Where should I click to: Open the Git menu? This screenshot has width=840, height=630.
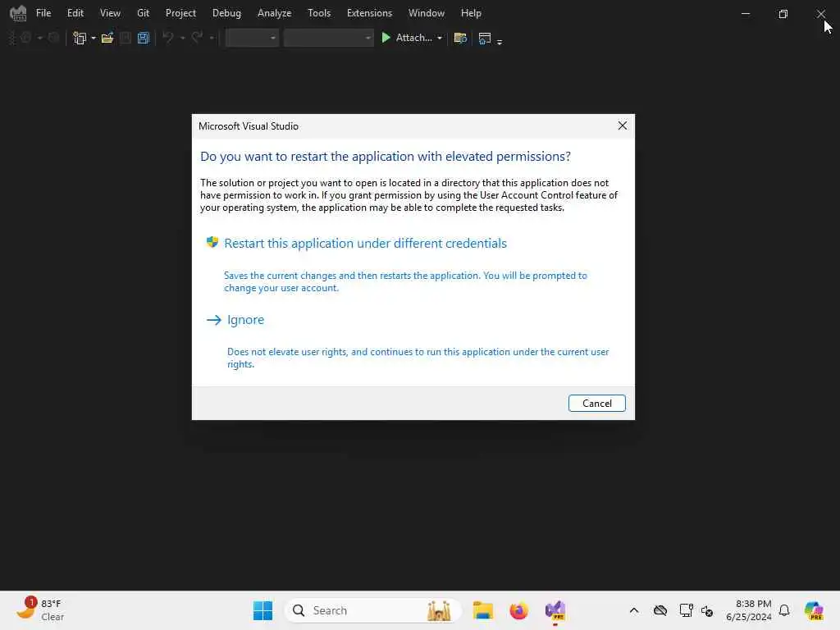point(143,13)
